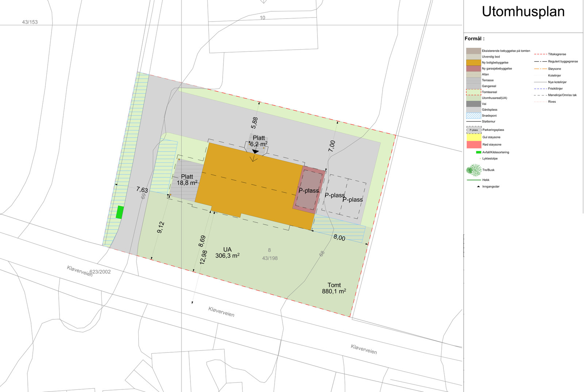Click the 12,98 dimension text

[x=203, y=257]
